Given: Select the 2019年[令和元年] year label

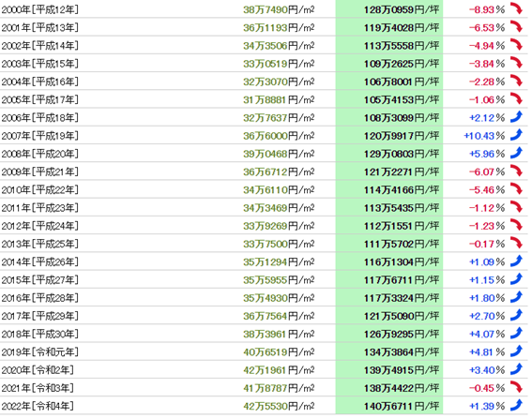Looking at the screenshot, I should [39, 352].
